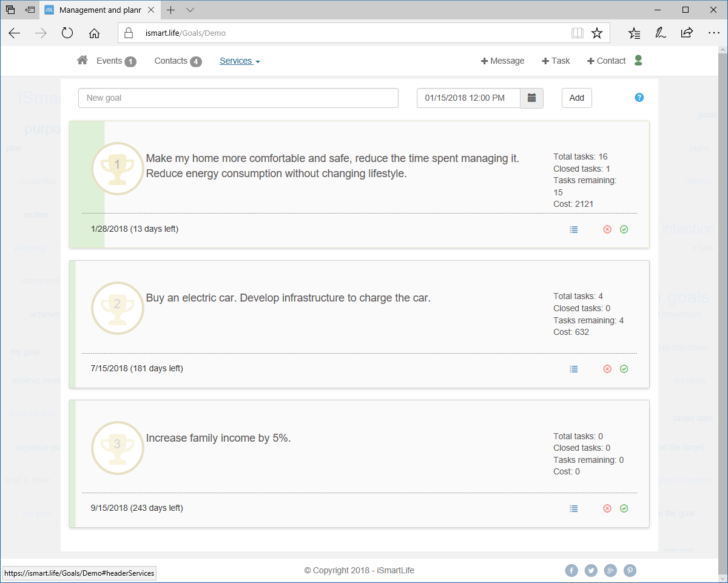
Task: Add a new Contact
Action: click(x=606, y=61)
